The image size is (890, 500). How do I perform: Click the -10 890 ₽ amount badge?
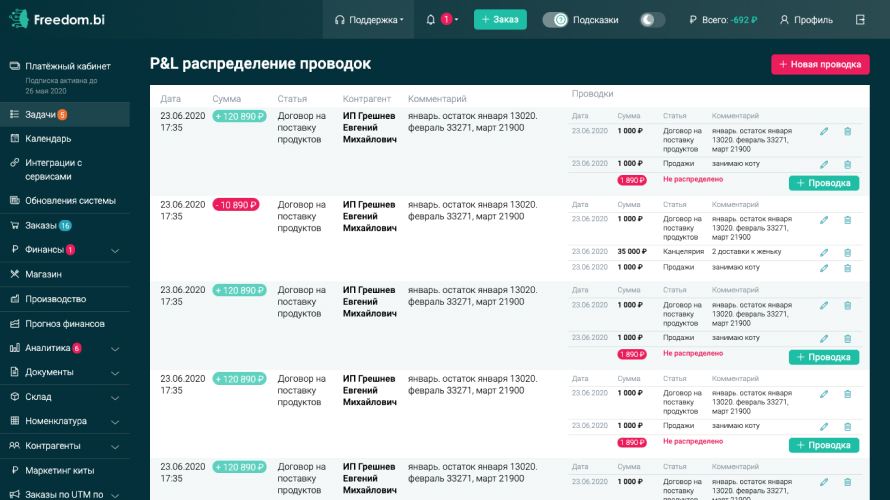(x=236, y=205)
